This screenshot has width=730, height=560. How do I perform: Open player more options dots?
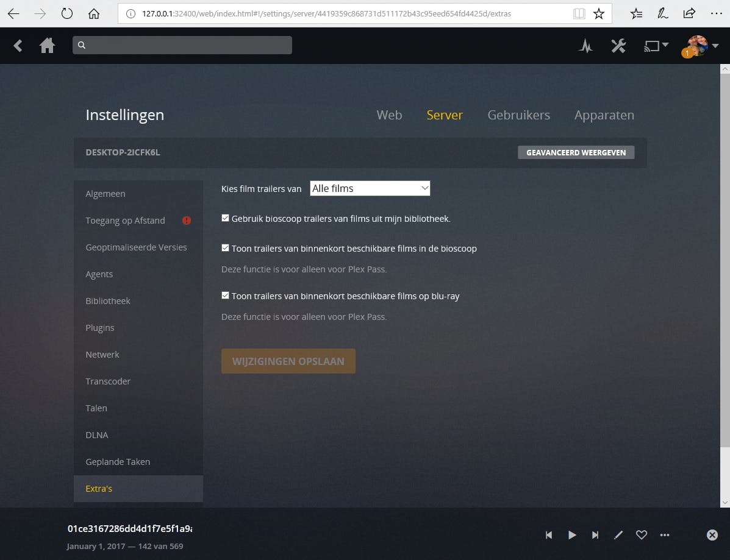click(x=665, y=535)
